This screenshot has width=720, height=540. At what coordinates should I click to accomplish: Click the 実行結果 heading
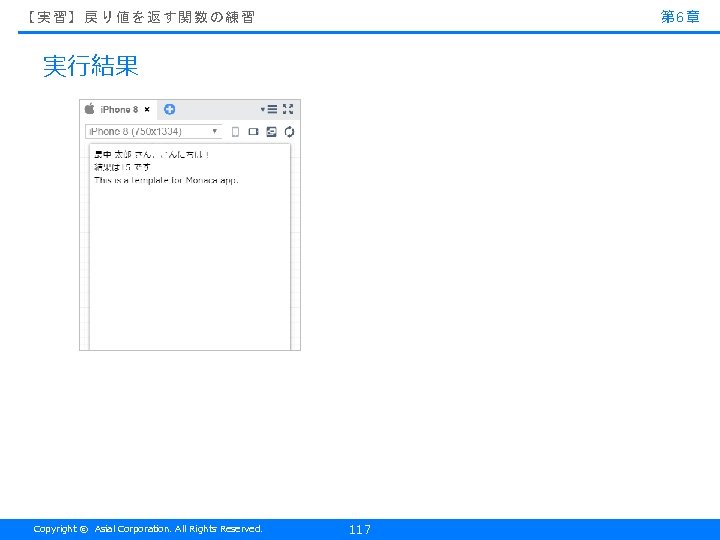coord(90,66)
